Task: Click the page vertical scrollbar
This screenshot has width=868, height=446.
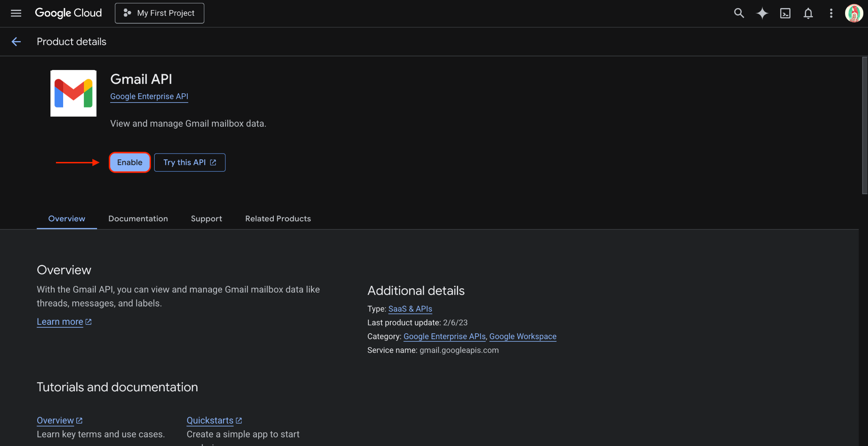Action: click(x=865, y=125)
